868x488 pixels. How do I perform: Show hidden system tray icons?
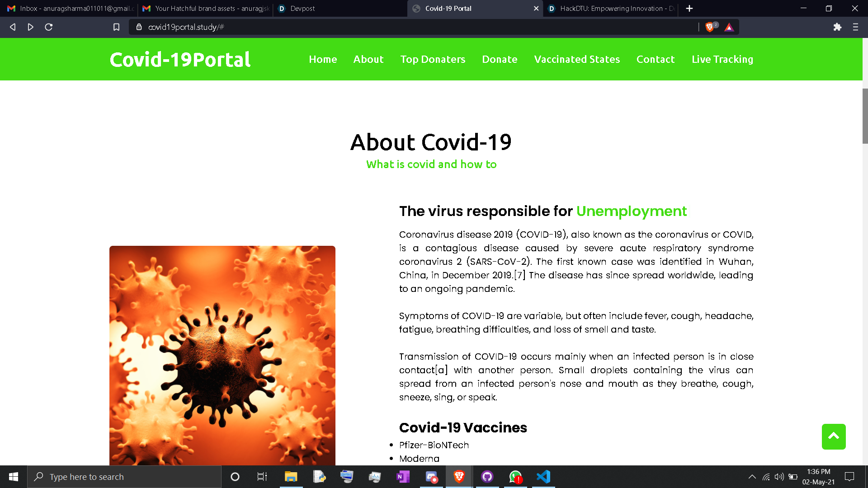pyautogui.click(x=752, y=477)
